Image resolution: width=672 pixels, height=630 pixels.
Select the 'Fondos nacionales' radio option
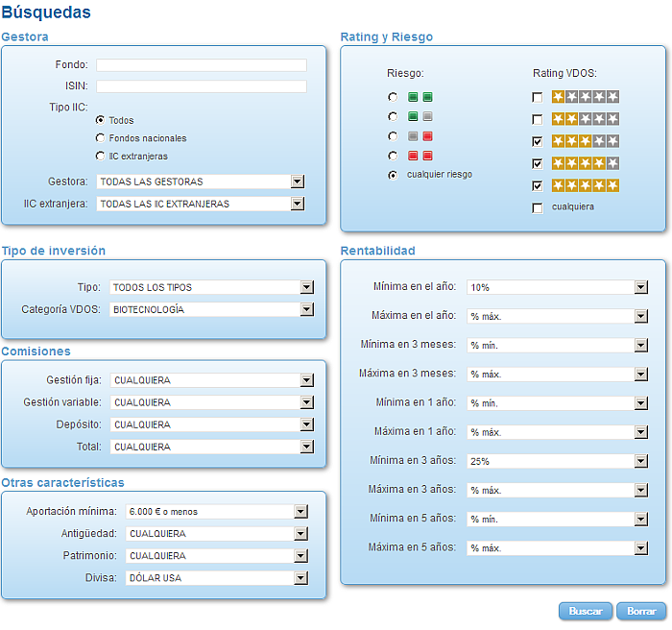point(100,137)
